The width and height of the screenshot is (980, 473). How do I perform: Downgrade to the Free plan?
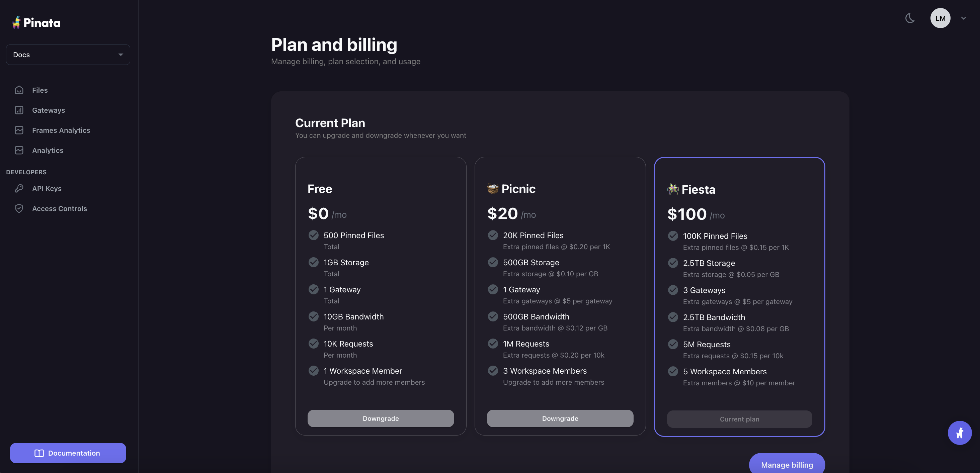(x=381, y=418)
